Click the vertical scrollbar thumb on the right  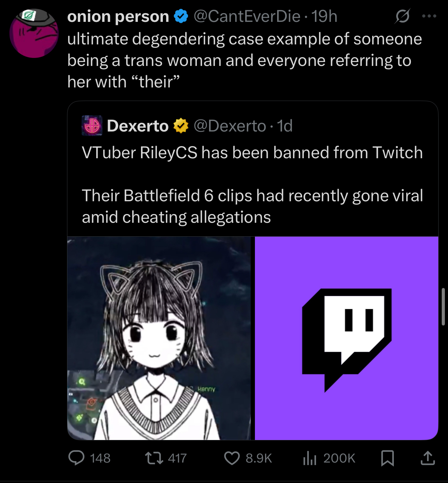(443, 306)
